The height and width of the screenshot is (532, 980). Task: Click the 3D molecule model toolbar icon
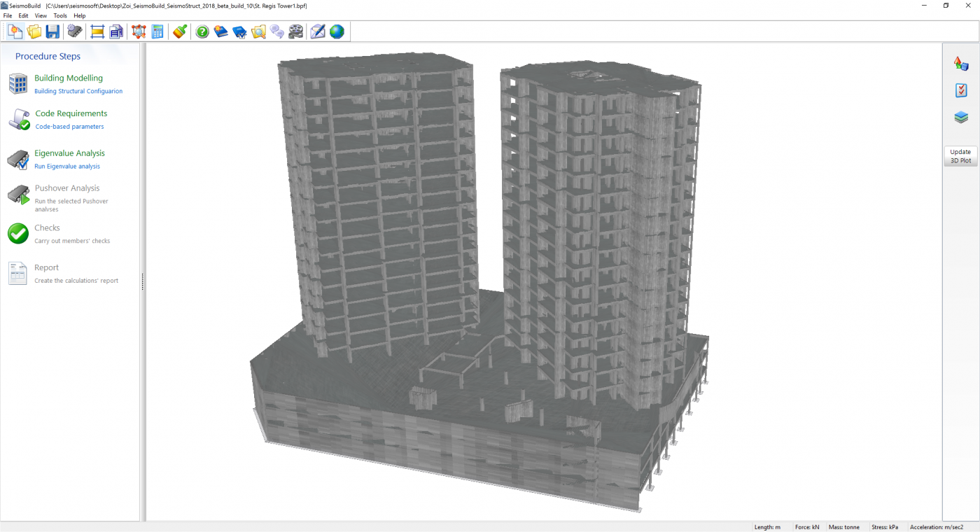click(139, 31)
